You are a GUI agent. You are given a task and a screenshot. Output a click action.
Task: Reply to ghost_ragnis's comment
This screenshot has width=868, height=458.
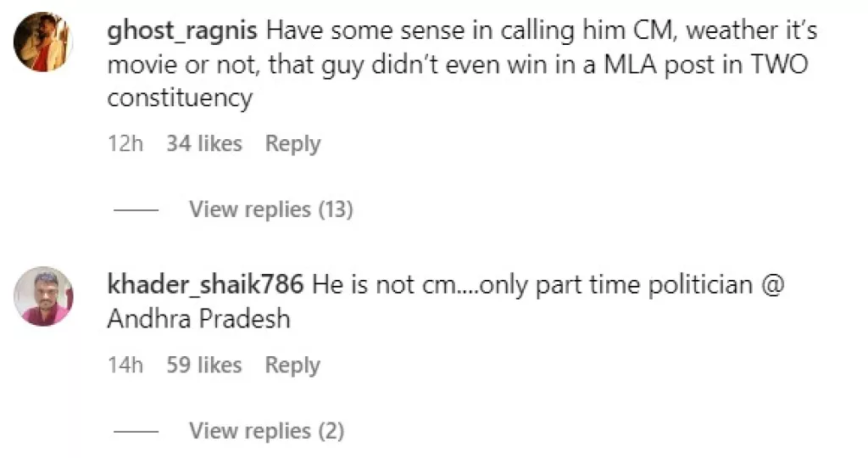click(x=292, y=144)
